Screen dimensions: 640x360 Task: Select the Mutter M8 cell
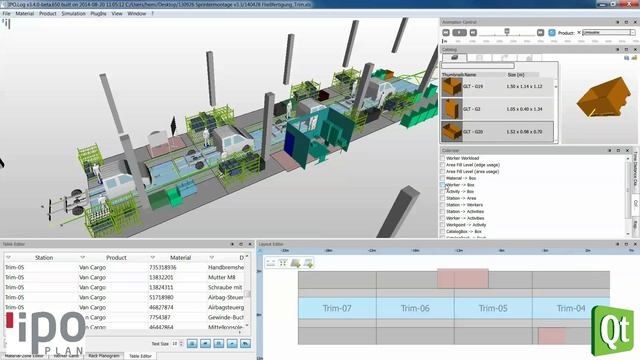tap(222, 277)
